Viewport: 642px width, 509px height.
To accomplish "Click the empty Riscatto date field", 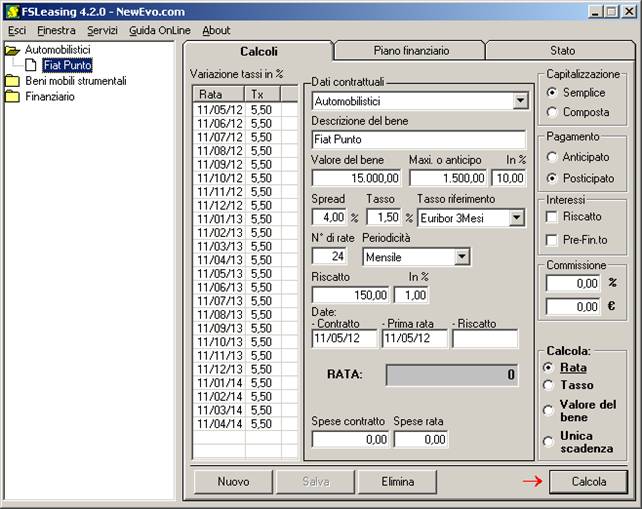I will click(485, 339).
